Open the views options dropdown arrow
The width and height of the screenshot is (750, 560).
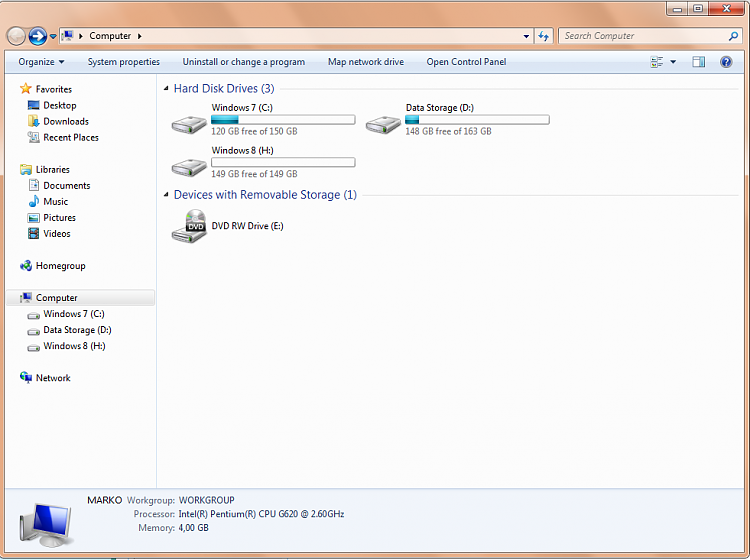click(673, 62)
